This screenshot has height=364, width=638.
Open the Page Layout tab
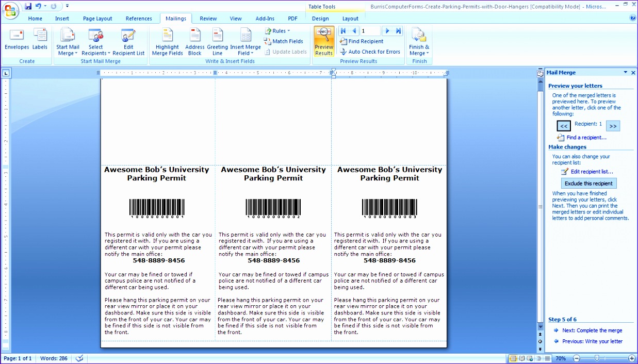point(97,19)
